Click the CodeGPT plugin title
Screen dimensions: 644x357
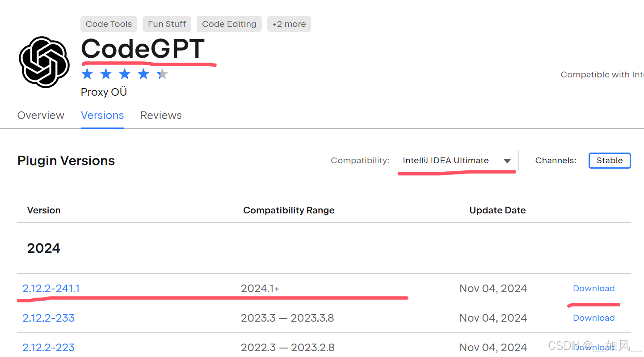tap(143, 48)
